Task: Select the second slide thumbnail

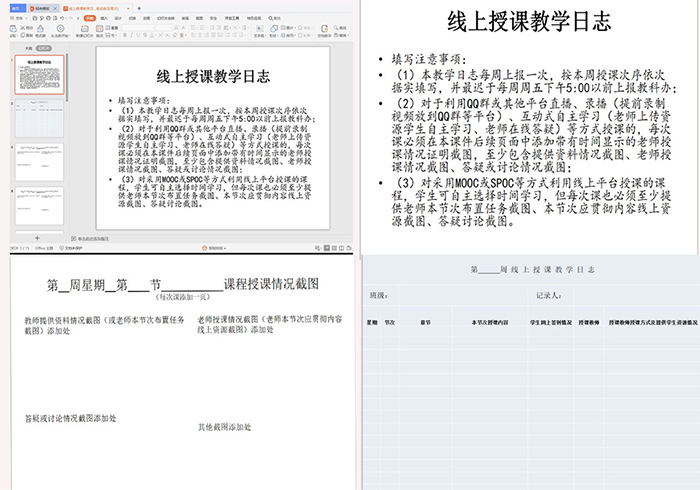Action: point(40,110)
